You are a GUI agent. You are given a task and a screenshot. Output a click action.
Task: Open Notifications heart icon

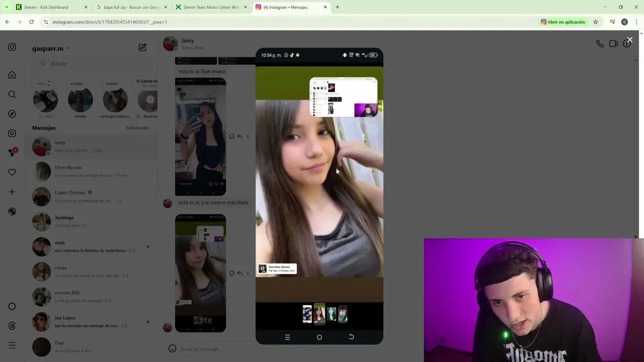(x=12, y=172)
